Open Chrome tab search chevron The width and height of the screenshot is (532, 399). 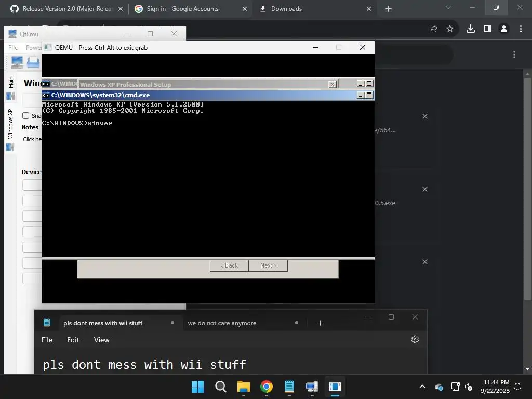(448, 7)
